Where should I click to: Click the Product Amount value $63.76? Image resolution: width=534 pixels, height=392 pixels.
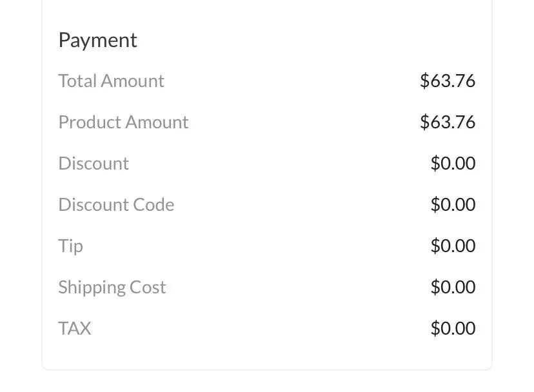pos(448,122)
